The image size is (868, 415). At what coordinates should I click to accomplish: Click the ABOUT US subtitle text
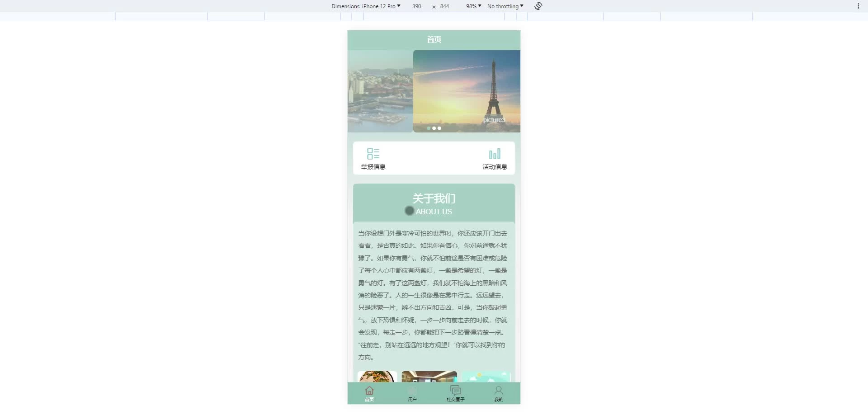pyautogui.click(x=434, y=212)
